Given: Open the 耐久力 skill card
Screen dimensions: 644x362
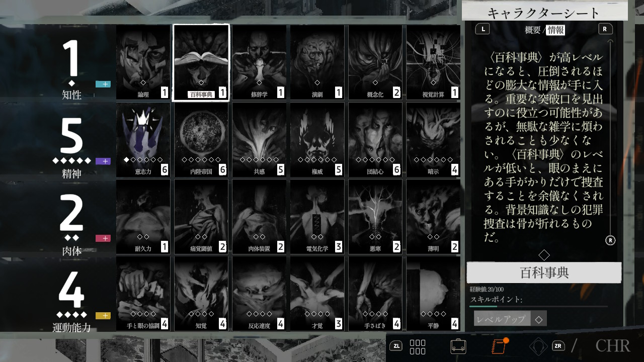Looking at the screenshot, I should [x=143, y=217].
